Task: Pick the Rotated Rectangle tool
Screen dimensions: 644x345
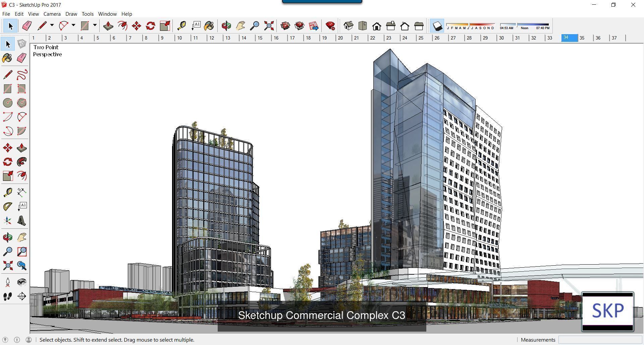Action: [22, 89]
